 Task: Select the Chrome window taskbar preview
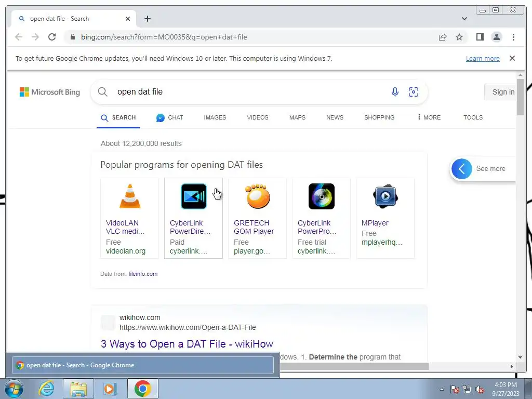[x=142, y=365]
